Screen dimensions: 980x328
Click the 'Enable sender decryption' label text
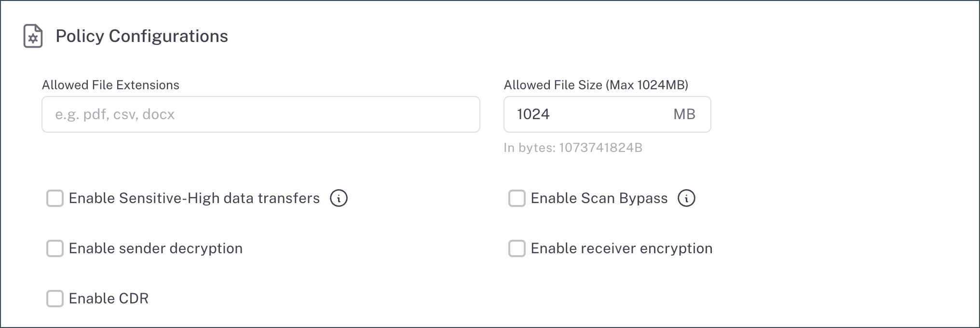(155, 248)
